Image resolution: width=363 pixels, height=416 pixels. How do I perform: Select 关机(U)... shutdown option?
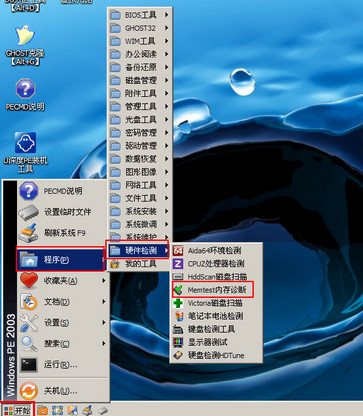click(63, 391)
